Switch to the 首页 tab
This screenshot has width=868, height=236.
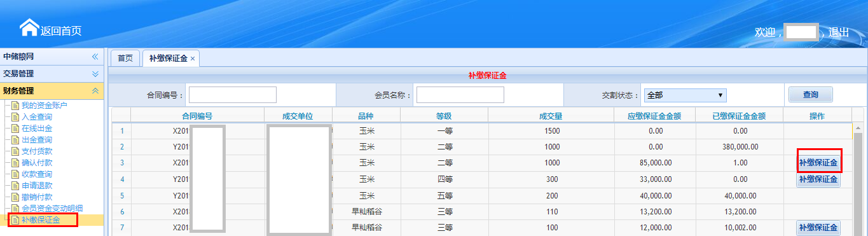click(x=125, y=58)
